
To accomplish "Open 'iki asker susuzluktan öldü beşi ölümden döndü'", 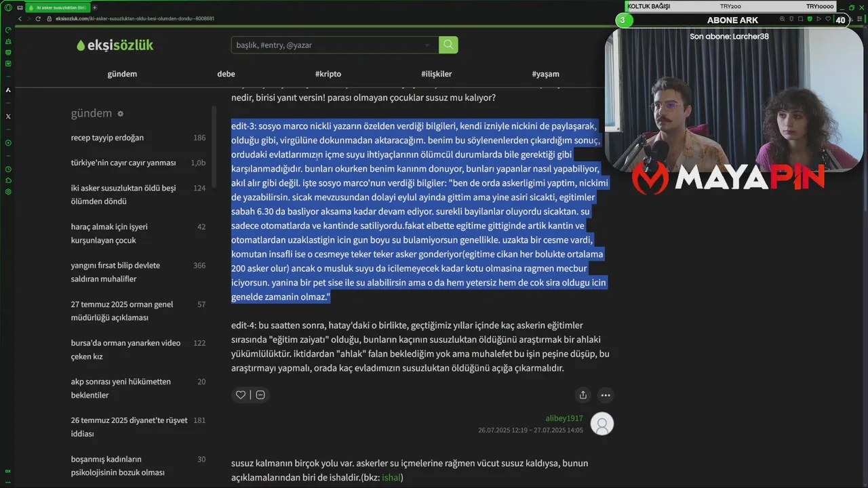I will coord(123,195).
